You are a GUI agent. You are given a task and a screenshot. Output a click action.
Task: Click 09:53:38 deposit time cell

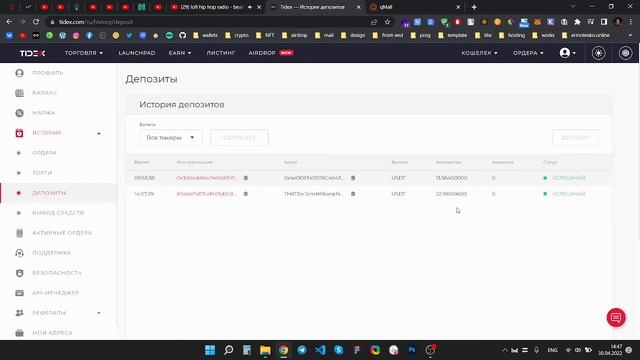144,178
